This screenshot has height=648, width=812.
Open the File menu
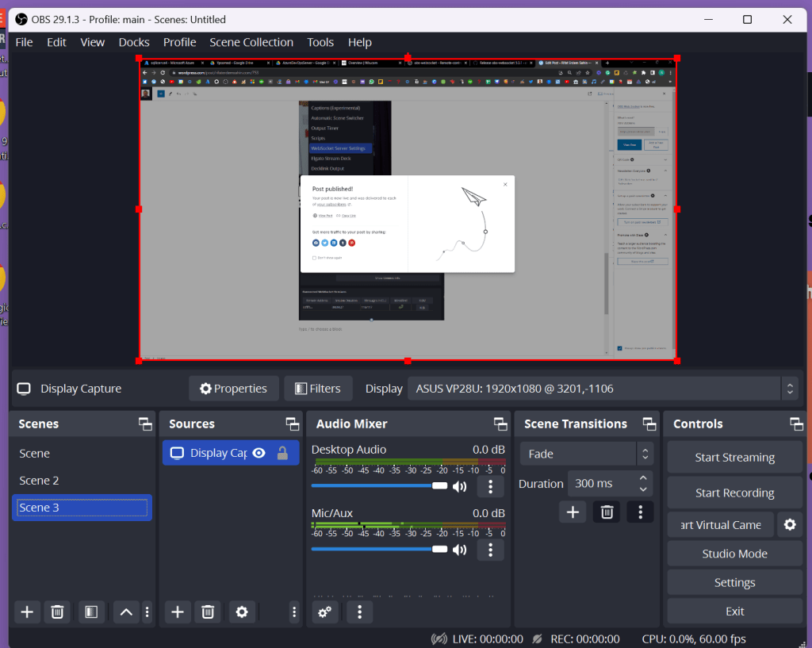click(25, 43)
